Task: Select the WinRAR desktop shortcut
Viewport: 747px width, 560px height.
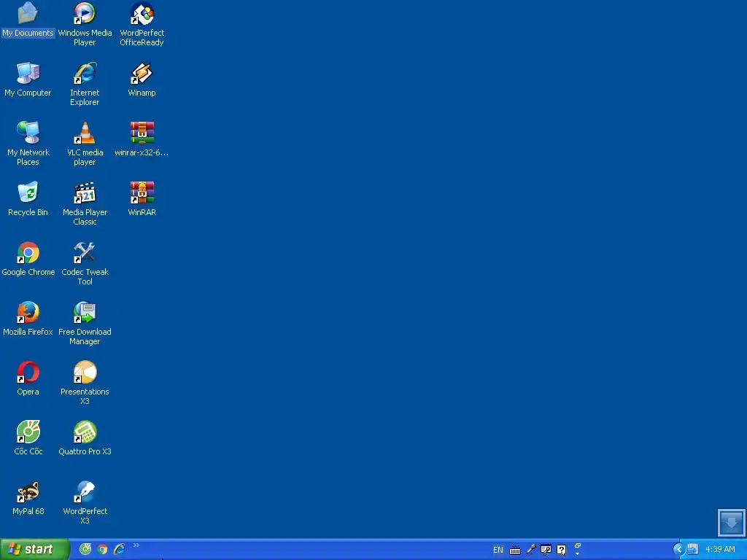Action: click(x=142, y=198)
